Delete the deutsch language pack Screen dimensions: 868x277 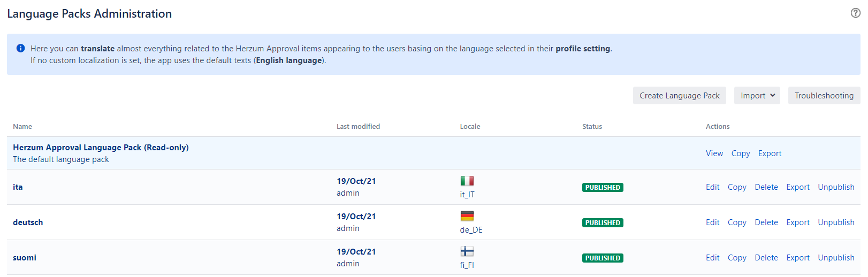click(766, 222)
